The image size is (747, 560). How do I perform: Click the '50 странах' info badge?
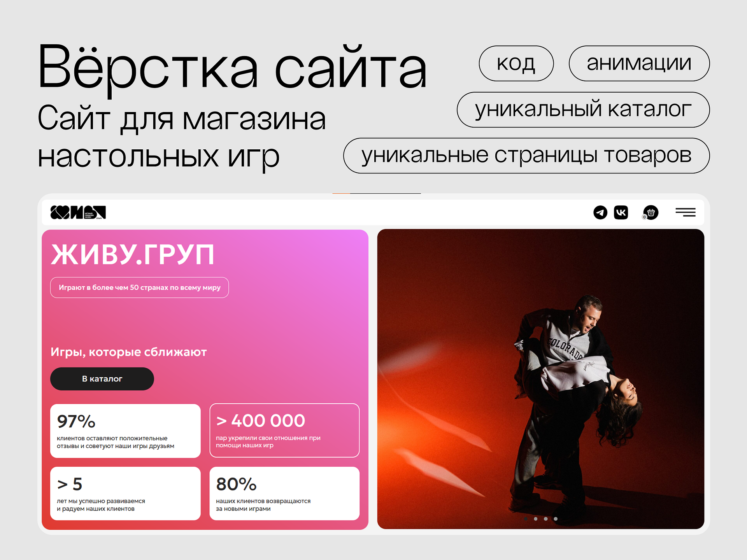tap(139, 287)
